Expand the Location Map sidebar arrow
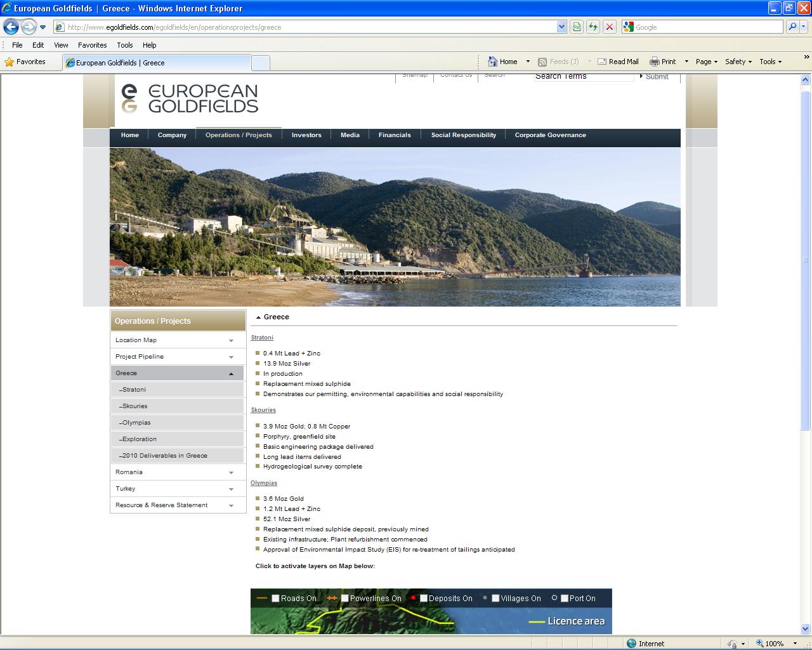 coord(231,341)
